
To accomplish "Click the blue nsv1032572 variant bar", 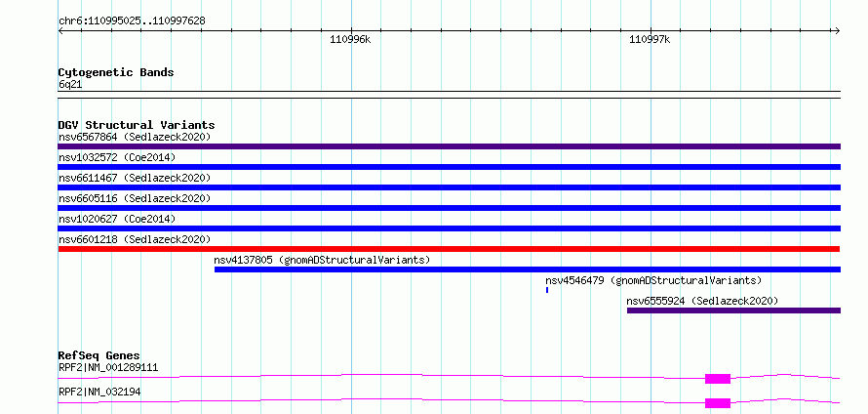I will click(449, 167).
